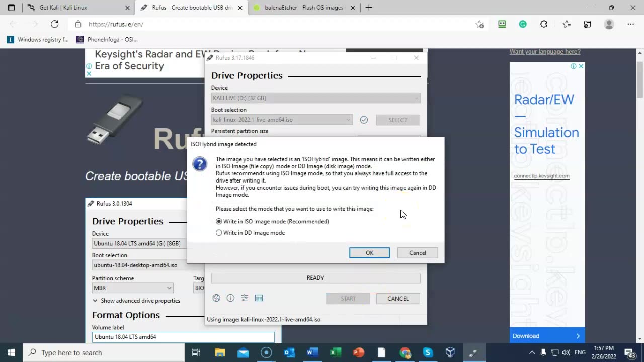Open the Favorites list icon
644x362 pixels.
point(567,24)
